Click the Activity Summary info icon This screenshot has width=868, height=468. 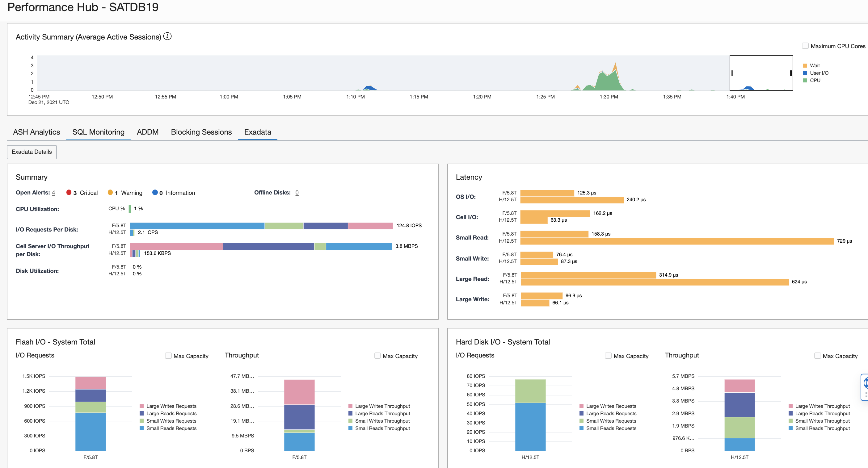(x=167, y=36)
